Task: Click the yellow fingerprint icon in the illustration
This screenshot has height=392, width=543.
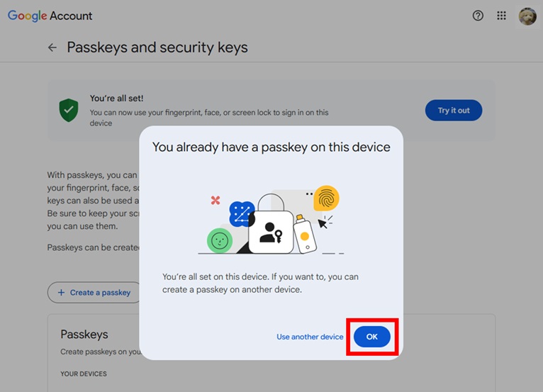Action: pyautogui.click(x=326, y=198)
